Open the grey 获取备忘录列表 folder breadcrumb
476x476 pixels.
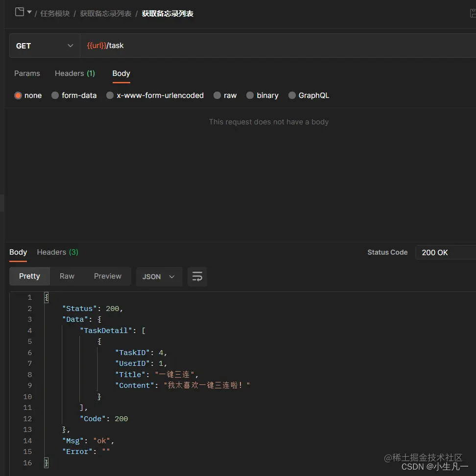(106, 14)
